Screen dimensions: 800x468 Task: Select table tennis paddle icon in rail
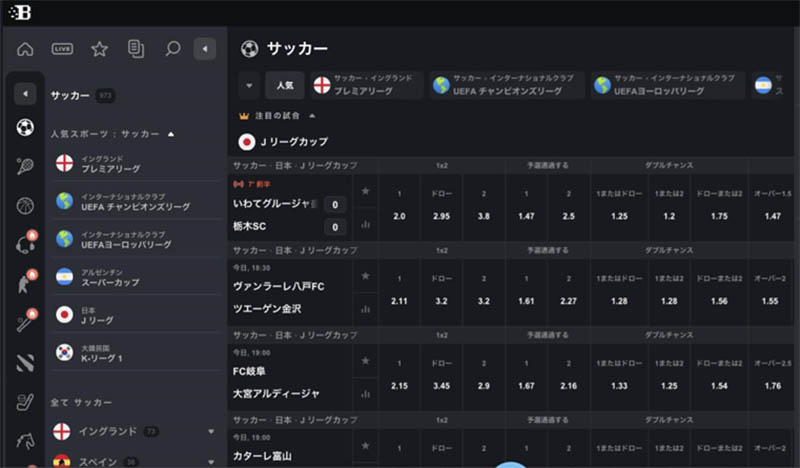tap(25, 322)
